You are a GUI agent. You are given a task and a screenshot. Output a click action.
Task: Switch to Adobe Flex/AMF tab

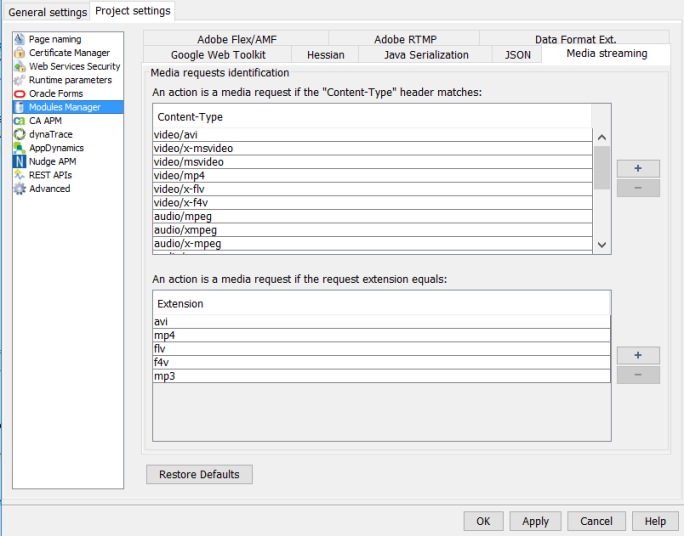236,40
